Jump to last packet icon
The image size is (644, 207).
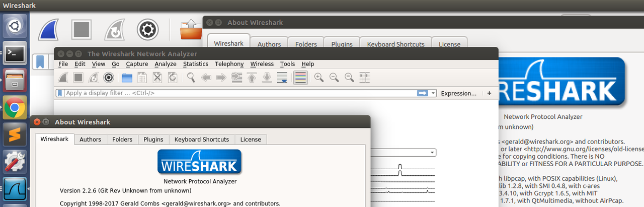pyautogui.click(x=267, y=77)
